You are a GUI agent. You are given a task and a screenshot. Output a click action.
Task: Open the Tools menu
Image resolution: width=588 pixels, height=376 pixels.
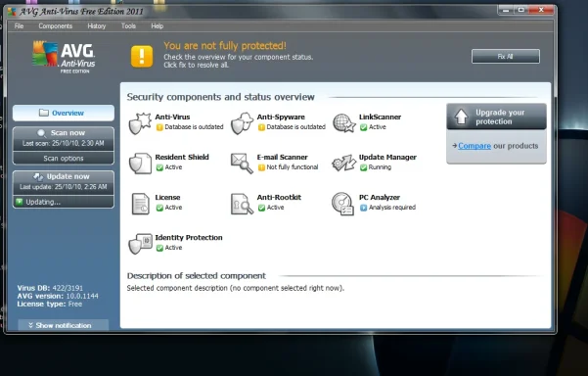(128, 25)
